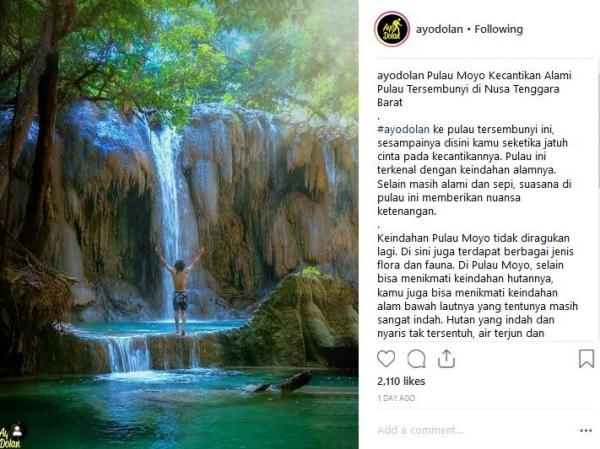600x449 pixels.
Task: View the 2,110 likes list
Action: point(401,381)
